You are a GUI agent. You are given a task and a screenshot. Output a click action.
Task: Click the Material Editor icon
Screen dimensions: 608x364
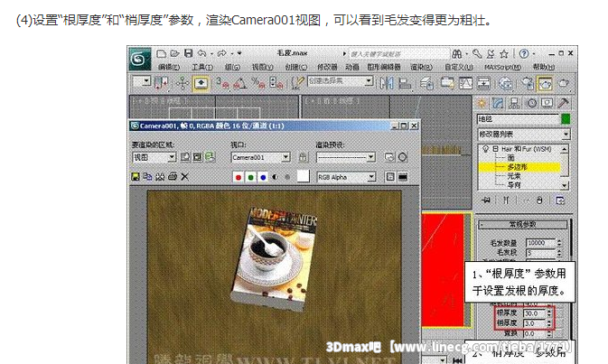505,83
